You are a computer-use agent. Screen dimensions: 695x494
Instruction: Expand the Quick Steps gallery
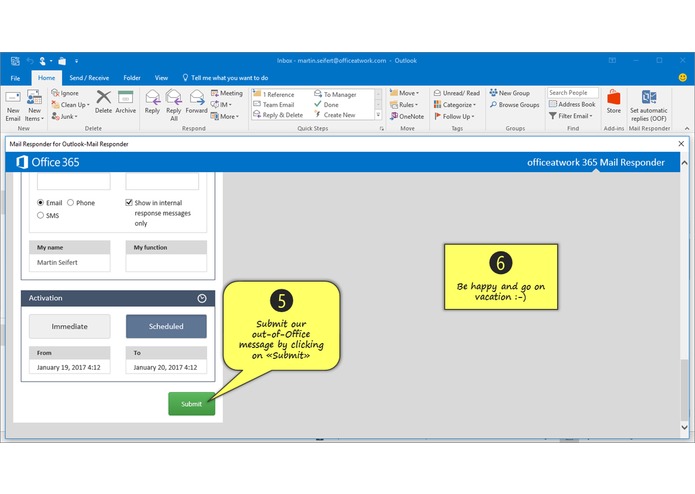click(378, 115)
